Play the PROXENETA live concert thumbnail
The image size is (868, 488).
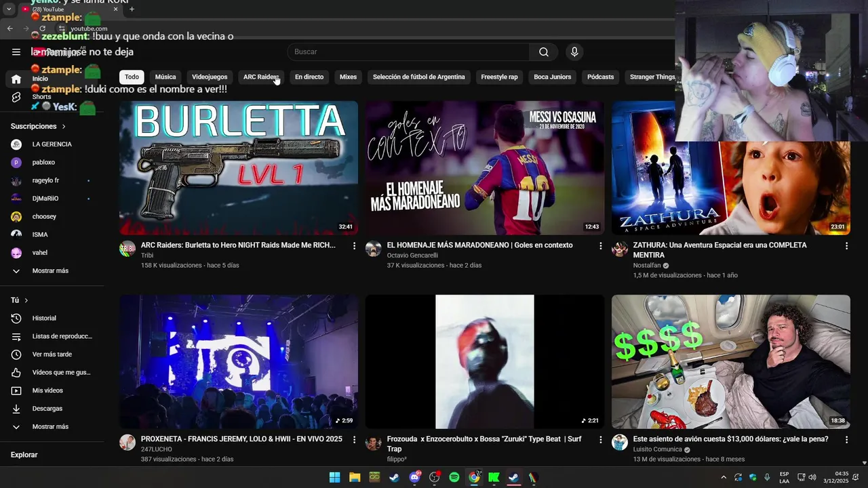pos(239,361)
